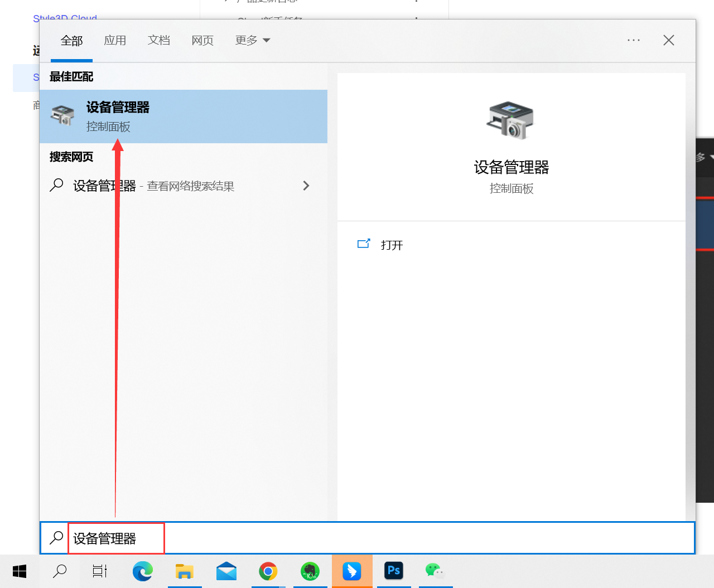This screenshot has height=588, width=714.
Task: Click 打开 to launch Device Manager
Action: [x=392, y=245]
